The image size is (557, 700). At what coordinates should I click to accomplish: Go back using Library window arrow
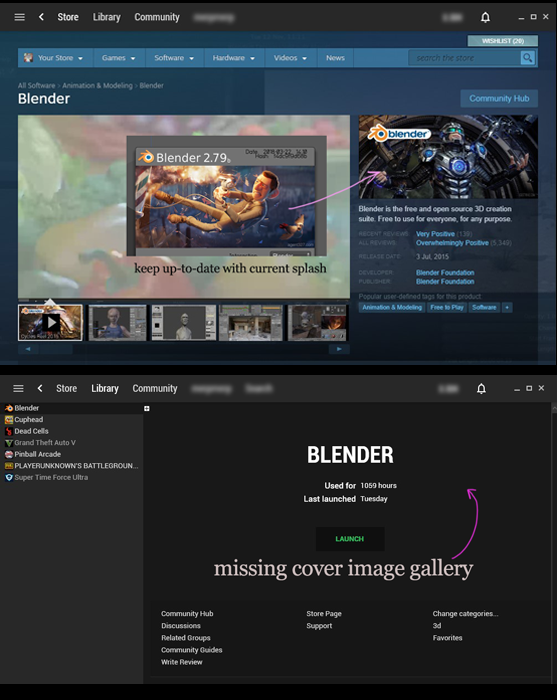40,388
